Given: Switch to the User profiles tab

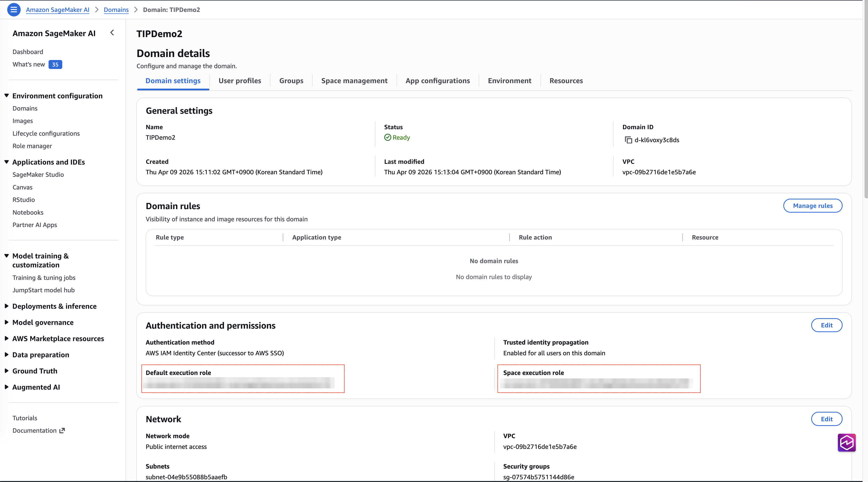Looking at the screenshot, I should tap(240, 81).
